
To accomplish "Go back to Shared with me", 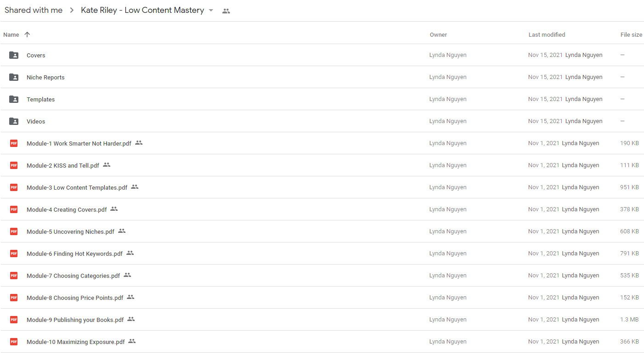I will 34,10.
